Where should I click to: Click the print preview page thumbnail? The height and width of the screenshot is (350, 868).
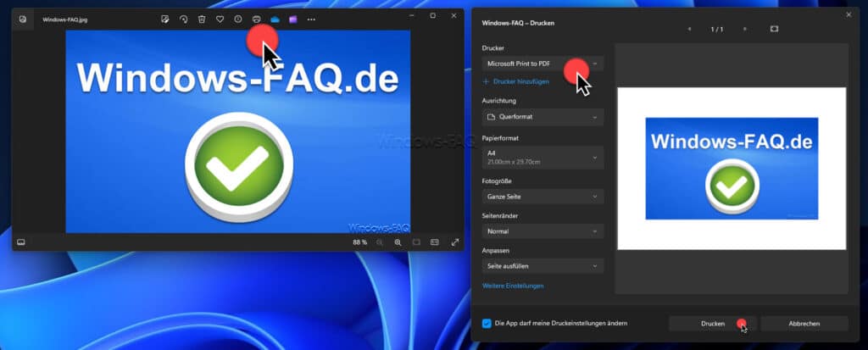click(x=732, y=169)
